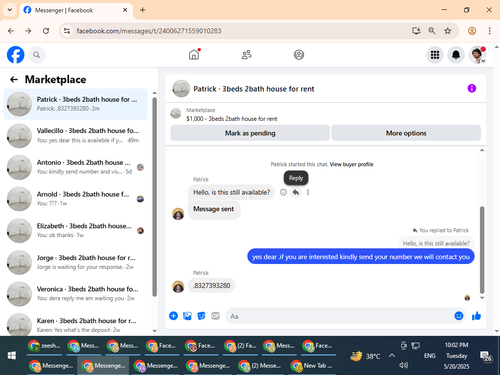Image resolution: width=500 pixels, height=375 pixels.
Task: Choose a sticker icon in composer
Action: 201,316
